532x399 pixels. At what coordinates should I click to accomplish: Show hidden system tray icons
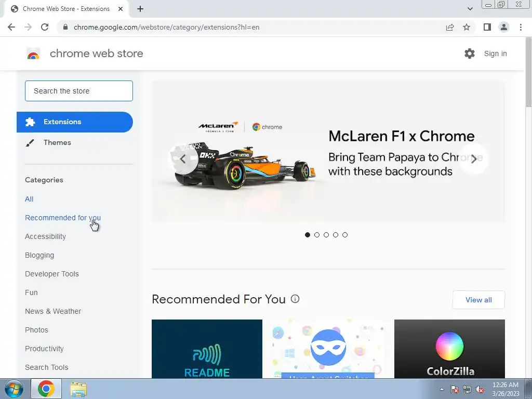442,389
